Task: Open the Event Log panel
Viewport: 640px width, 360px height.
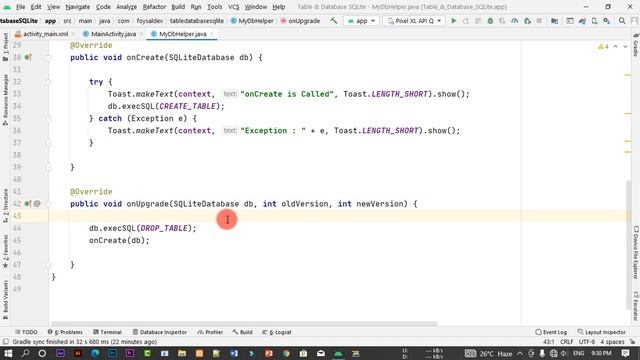Action: (x=551, y=332)
